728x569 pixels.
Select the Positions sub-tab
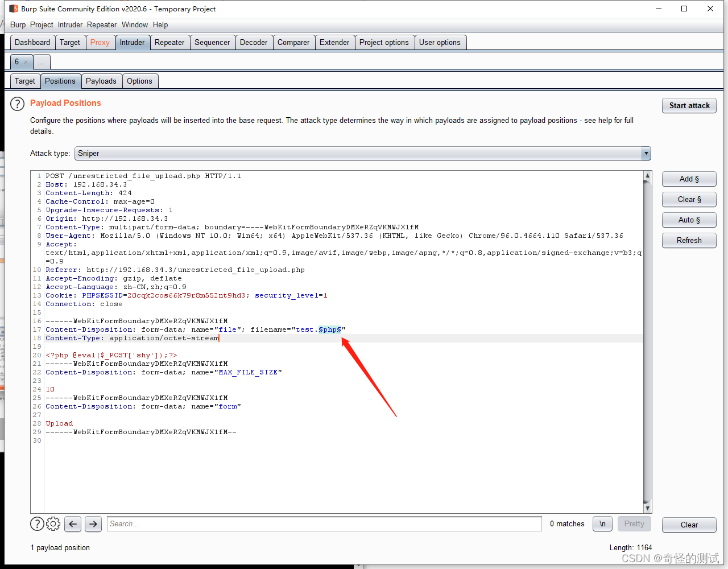tap(60, 81)
